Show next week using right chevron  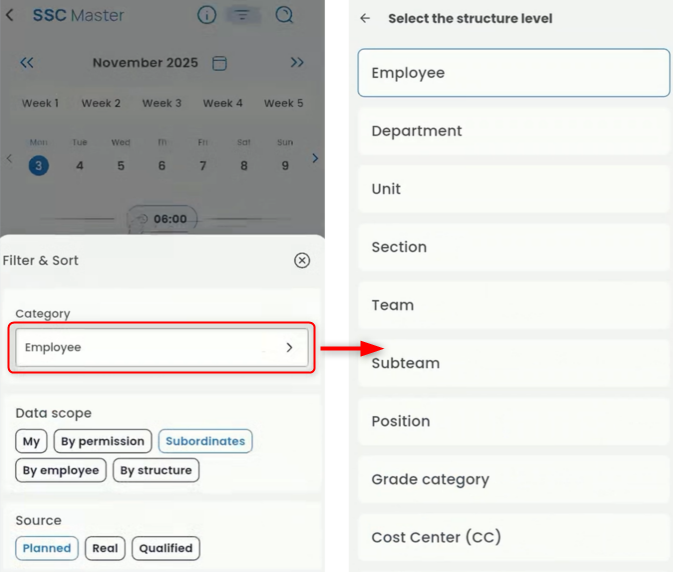click(315, 158)
